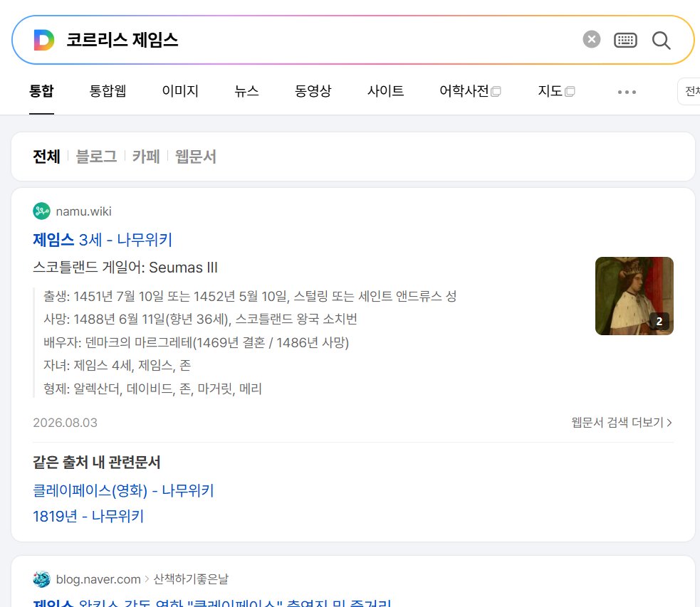Click the 사망 death info line
The height and width of the screenshot is (607, 700).
click(200, 320)
